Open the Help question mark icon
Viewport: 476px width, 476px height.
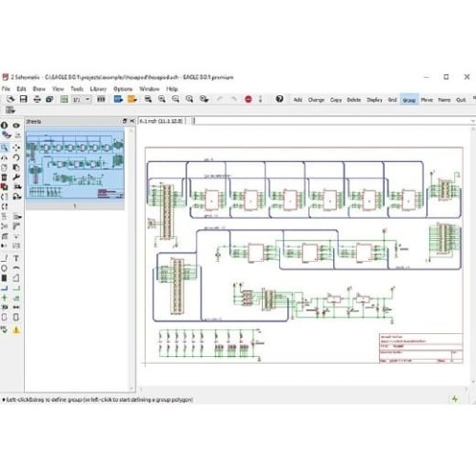pyautogui.click(x=279, y=99)
